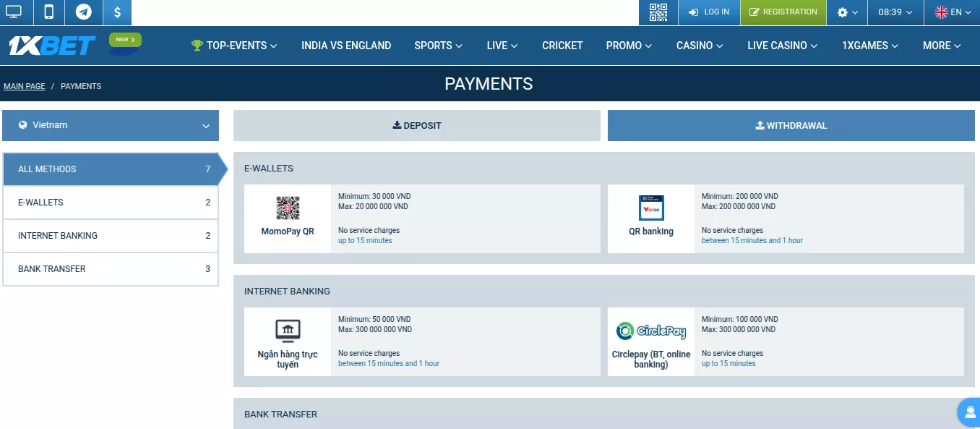Viewport: 980px width, 429px height.
Task: Click the 'MomoPay QR' label
Action: click(x=288, y=232)
